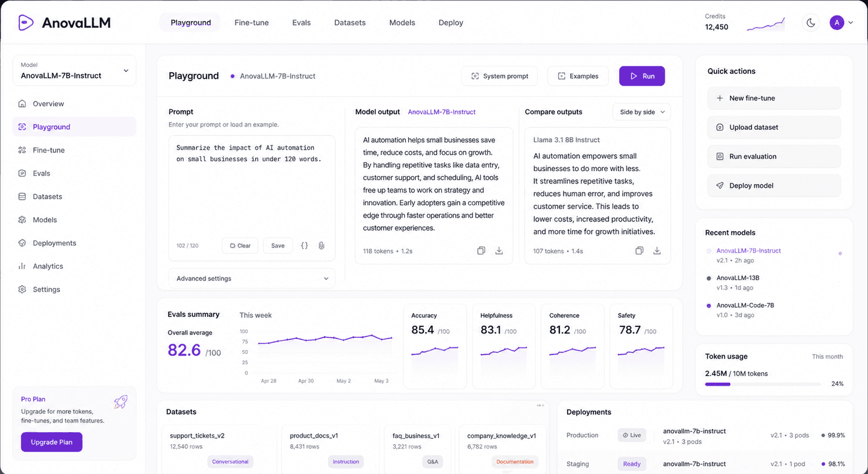Click Upload dataset quick action
Image resolution: width=868 pixels, height=474 pixels.
[x=774, y=127]
